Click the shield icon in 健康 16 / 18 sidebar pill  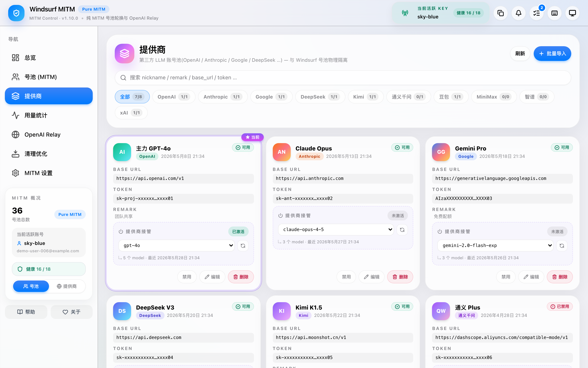20,269
